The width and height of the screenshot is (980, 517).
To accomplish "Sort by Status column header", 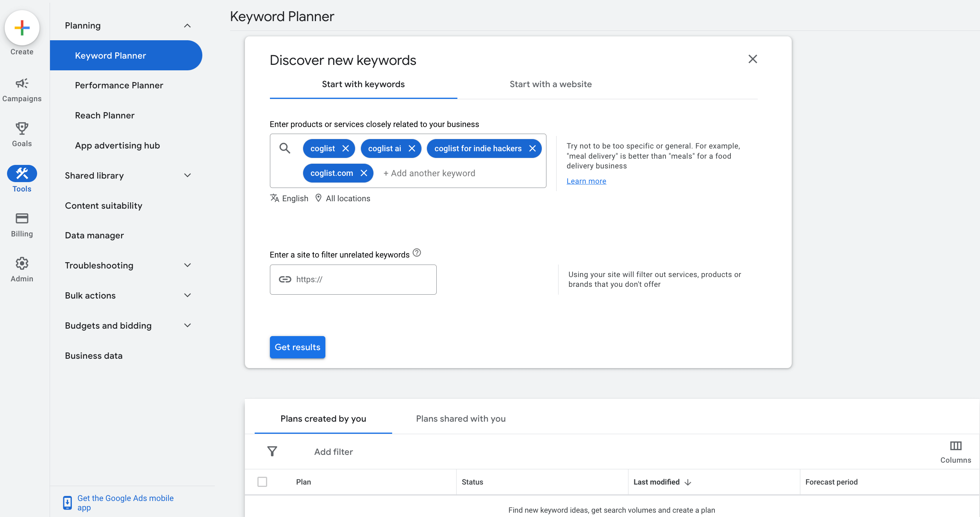I will coord(472,482).
